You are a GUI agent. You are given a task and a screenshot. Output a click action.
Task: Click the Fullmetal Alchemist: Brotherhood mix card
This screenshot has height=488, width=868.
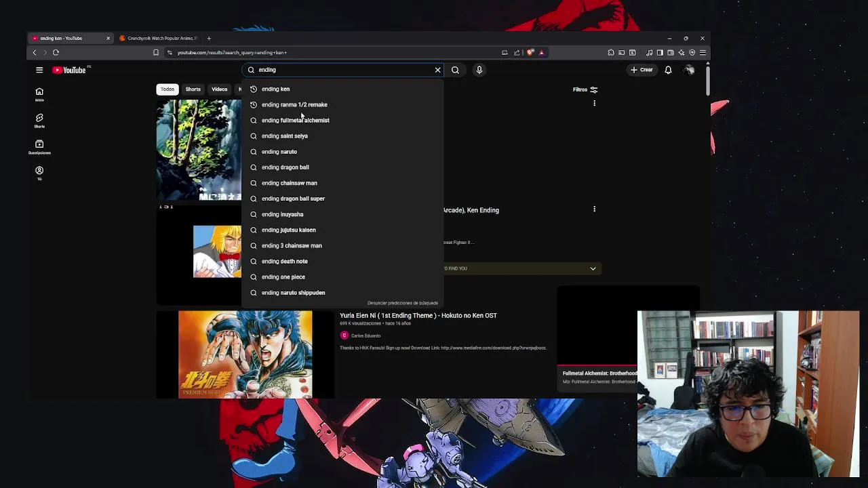click(599, 377)
